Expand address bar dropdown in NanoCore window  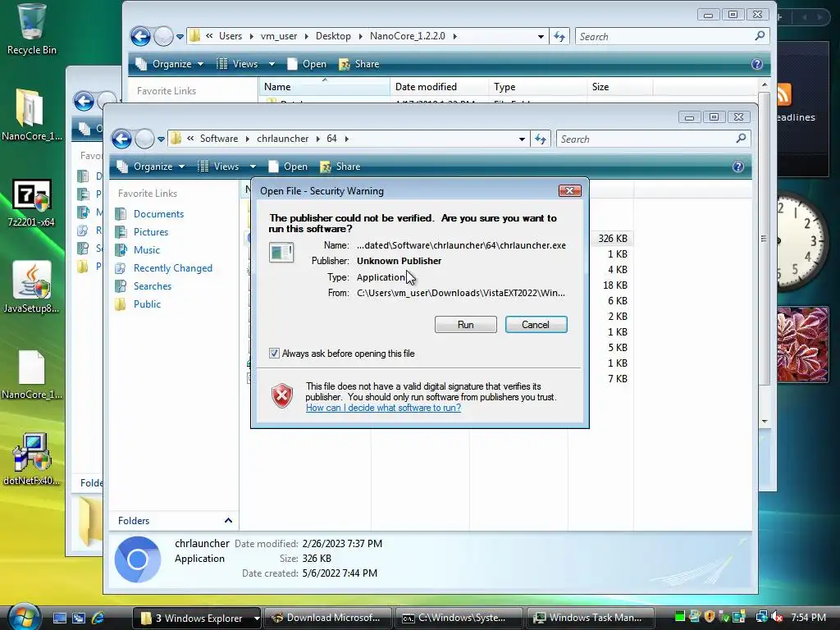541,36
